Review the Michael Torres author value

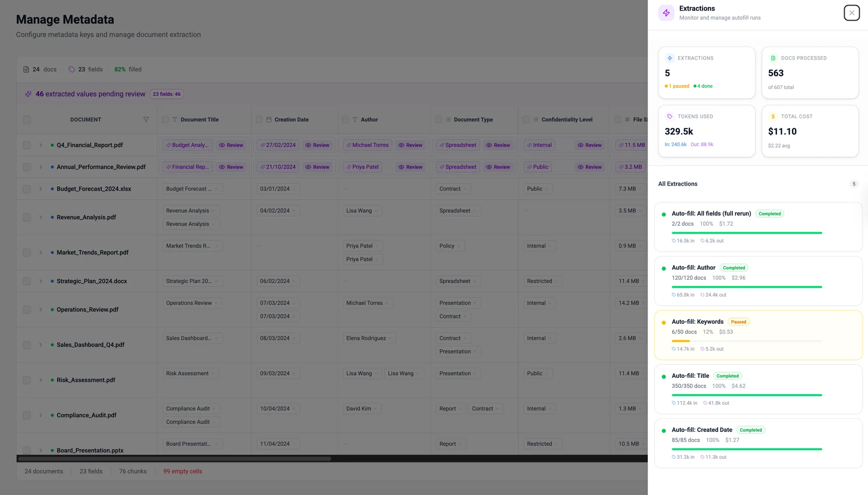point(410,145)
